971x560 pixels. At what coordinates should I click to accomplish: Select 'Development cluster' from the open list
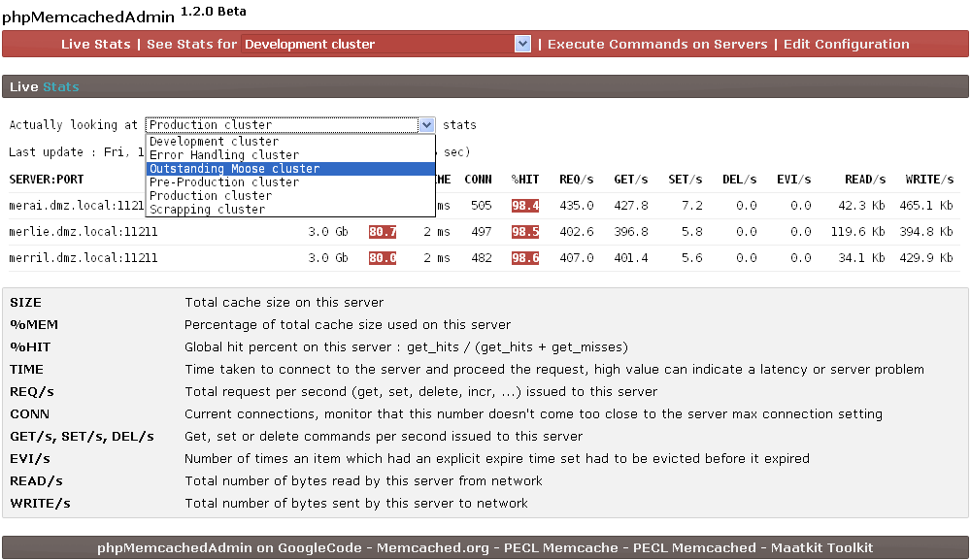pyautogui.click(x=214, y=142)
